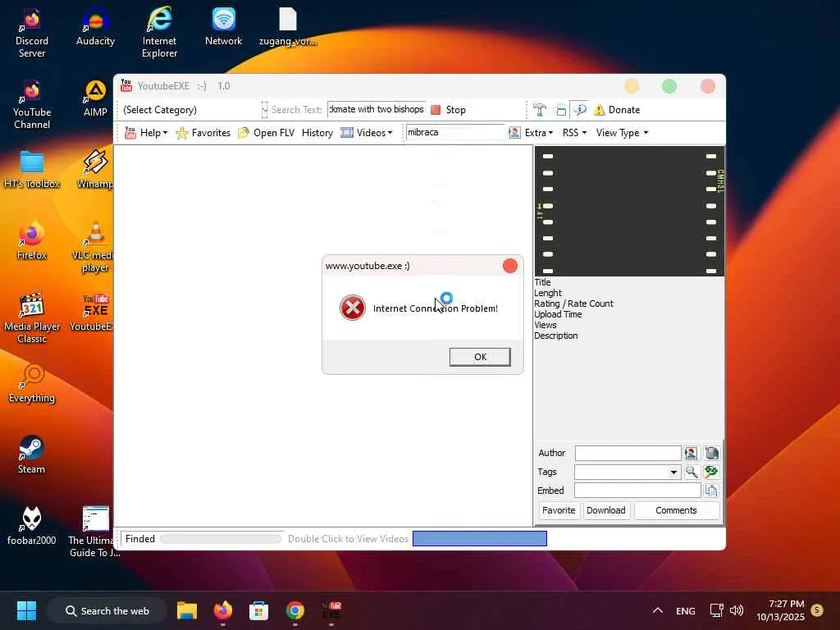The height and width of the screenshot is (630, 840).
Task: Click the author profile icon next to Author field
Action: pos(691,453)
